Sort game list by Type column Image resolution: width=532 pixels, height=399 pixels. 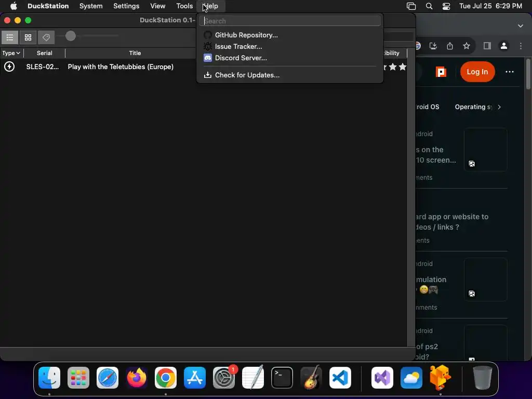11,53
